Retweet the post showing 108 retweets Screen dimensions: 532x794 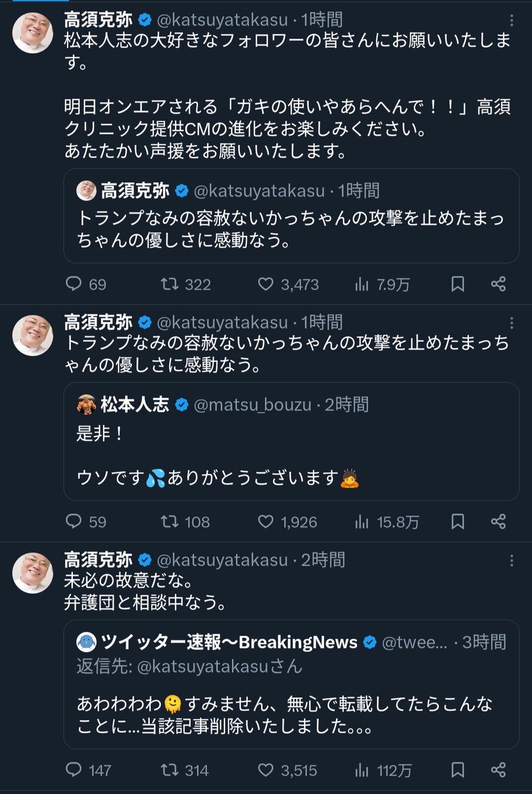coord(185,522)
